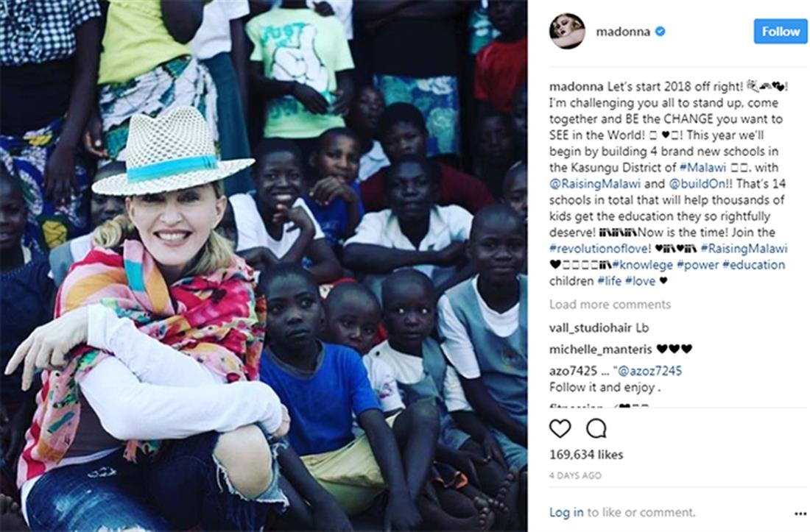This screenshot has height=532, width=810.
Task: Click the heart like icon
Action: 560,428
